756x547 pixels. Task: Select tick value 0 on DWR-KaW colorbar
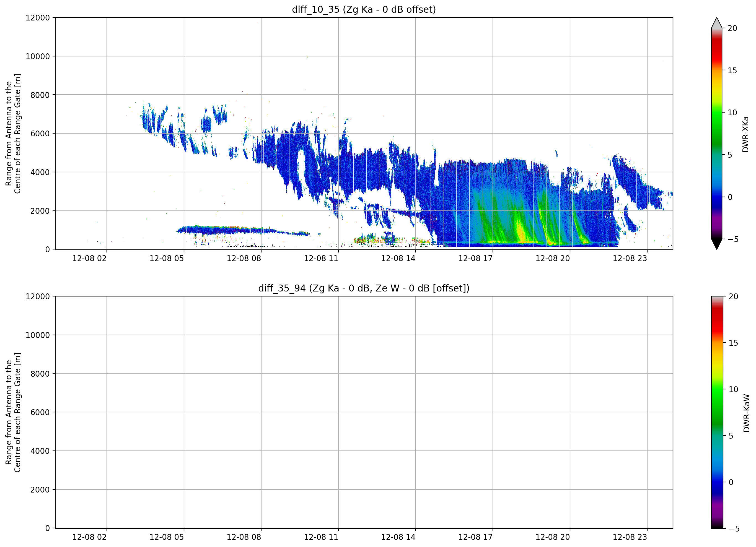click(731, 482)
